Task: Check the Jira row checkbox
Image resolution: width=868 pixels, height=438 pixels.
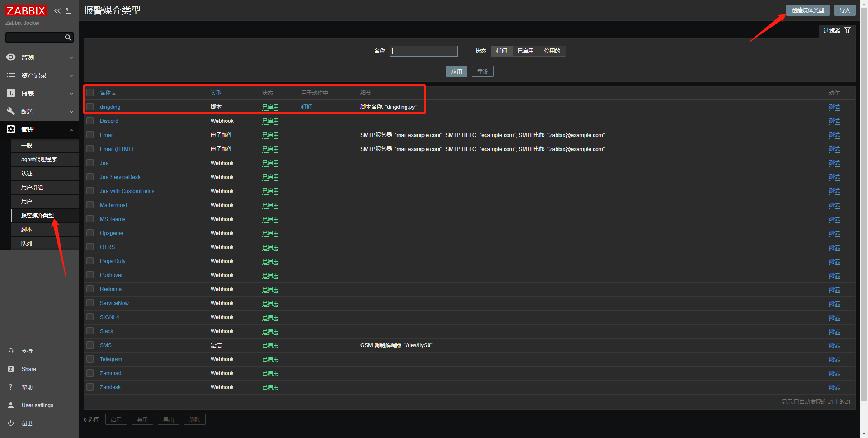Action: (90, 163)
